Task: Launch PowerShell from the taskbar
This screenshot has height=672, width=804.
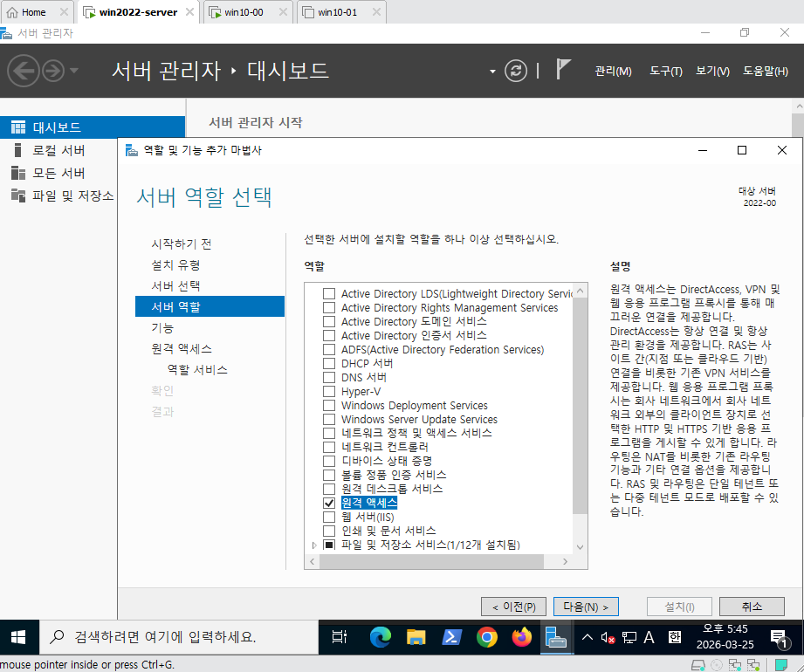Action: coord(451,637)
